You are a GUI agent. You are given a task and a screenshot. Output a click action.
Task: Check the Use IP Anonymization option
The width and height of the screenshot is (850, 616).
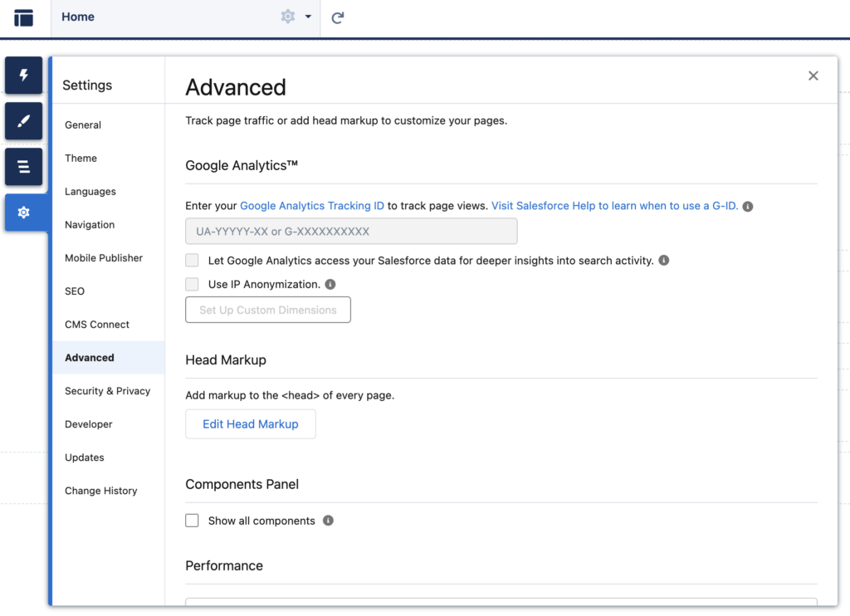[192, 283]
